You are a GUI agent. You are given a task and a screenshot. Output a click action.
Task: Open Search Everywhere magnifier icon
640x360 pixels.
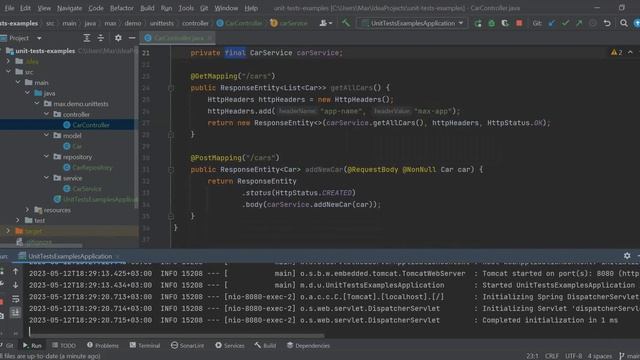(624, 23)
